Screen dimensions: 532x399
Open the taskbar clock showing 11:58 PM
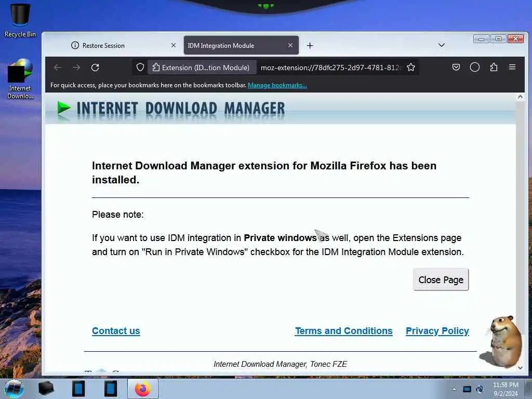coord(506,389)
